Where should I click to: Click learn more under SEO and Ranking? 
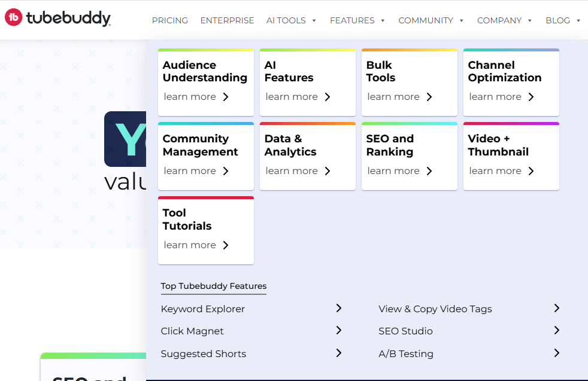[x=393, y=171]
